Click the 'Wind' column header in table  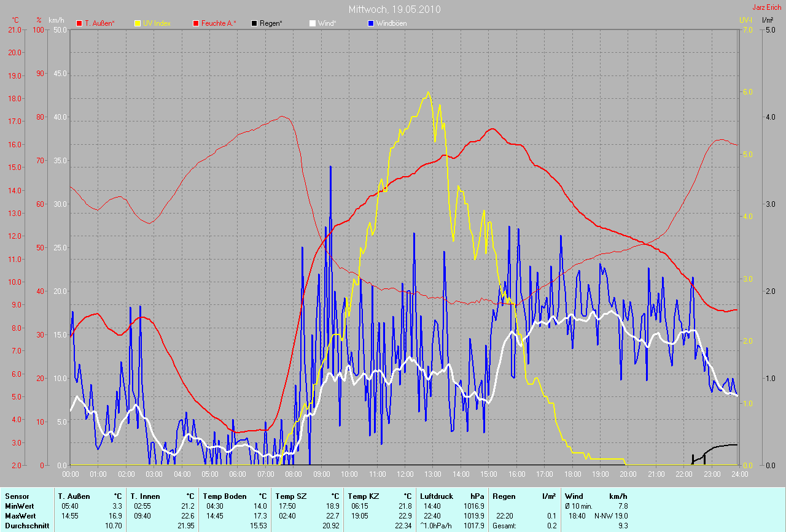coord(574,496)
